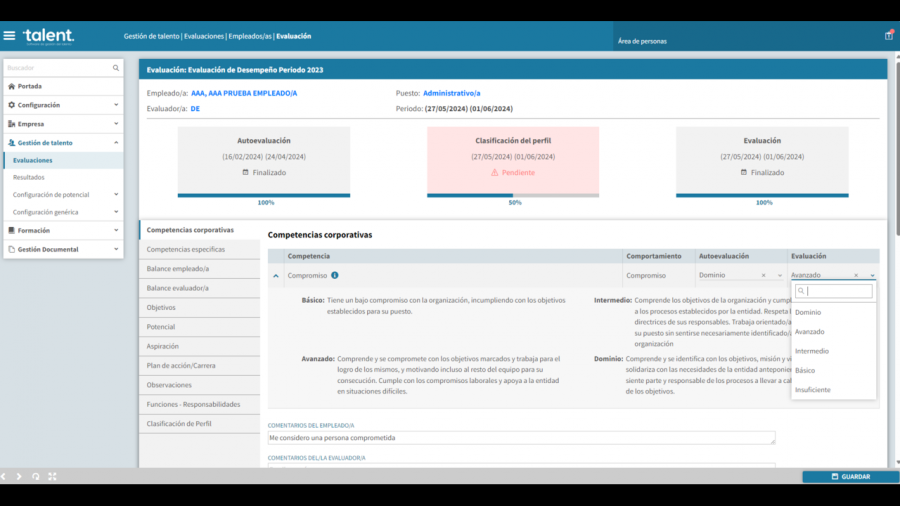This screenshot has height=506, width=900.
Task: Open the evaluator DE link
Action: 195,108
